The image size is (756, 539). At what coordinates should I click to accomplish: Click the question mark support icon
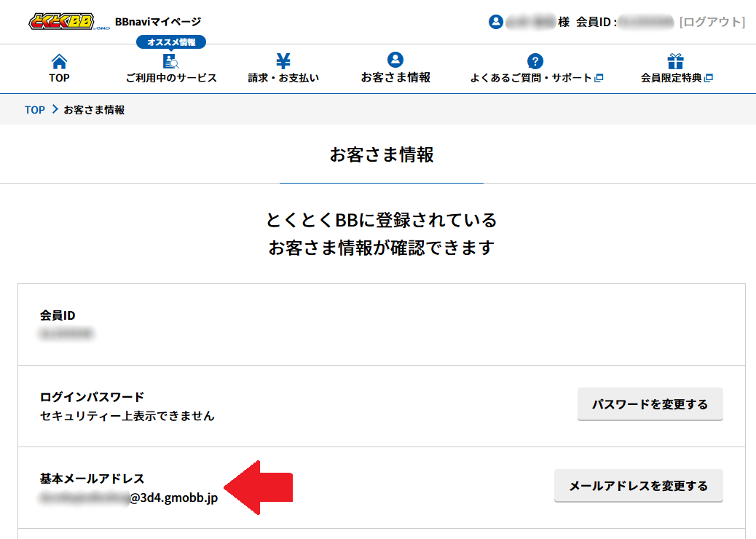click(x=535, y=61)
